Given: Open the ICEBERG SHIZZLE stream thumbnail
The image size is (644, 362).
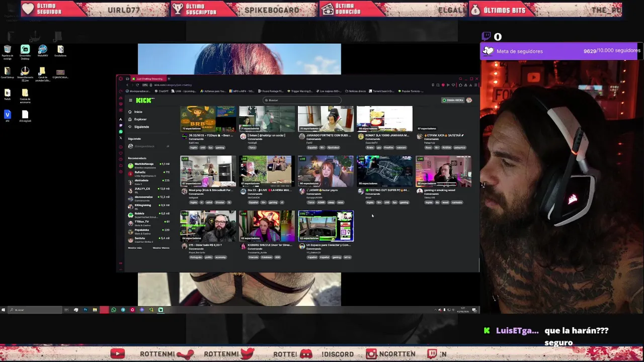Looking at the screenshot, I should tap(267, 226).
